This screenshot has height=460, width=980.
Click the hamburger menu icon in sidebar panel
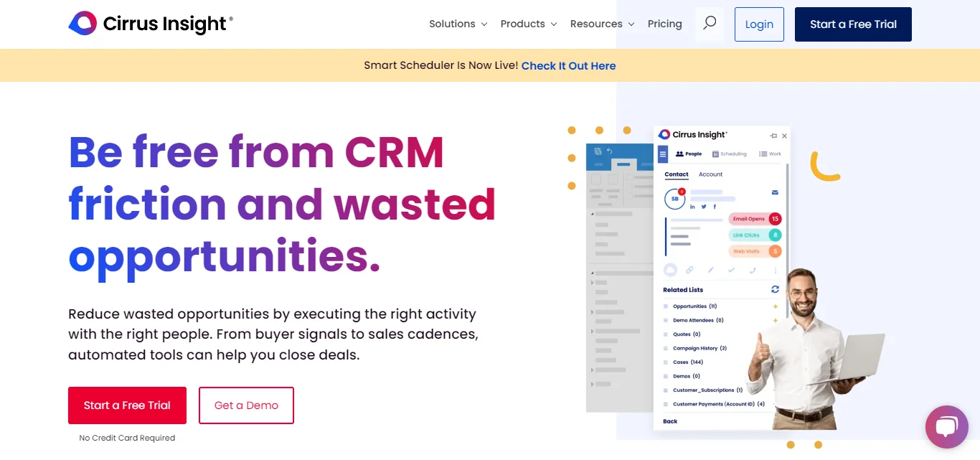tap(663, 154)
